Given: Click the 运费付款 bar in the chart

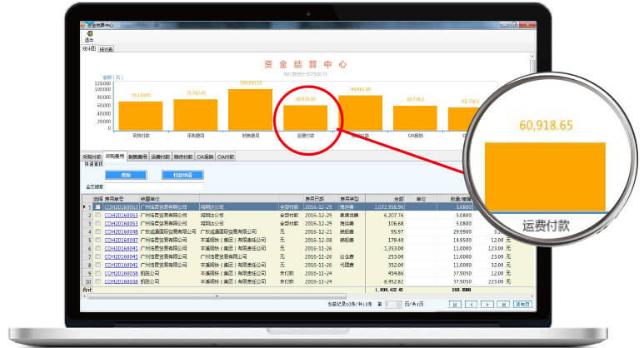Looking at the screenshot, I should 305,118.
